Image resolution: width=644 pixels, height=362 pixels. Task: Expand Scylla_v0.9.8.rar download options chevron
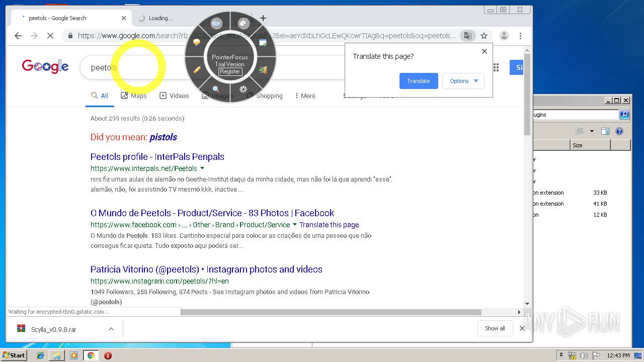(111, 329)
